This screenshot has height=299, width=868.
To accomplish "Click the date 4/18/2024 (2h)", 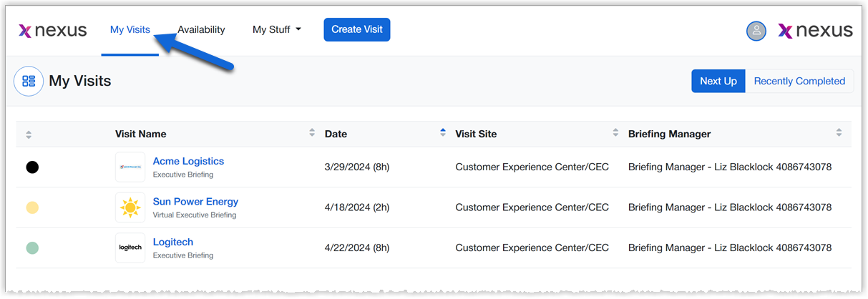I will tap(357, 207).
